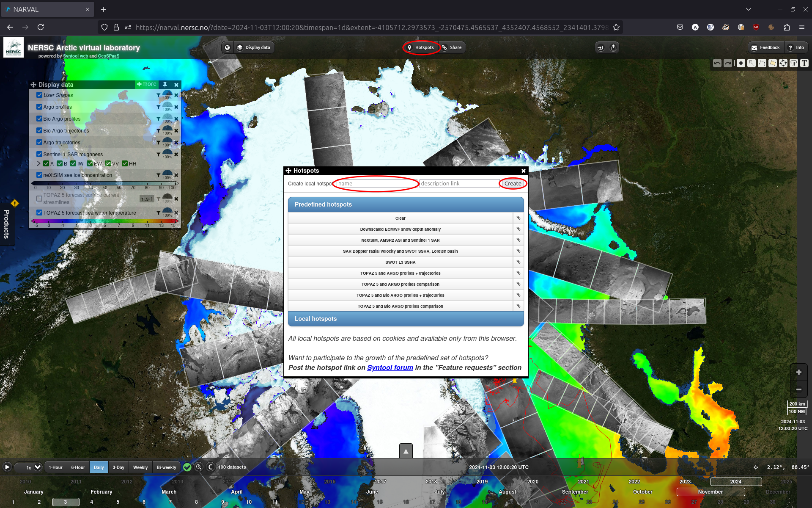Enable TOPAZ 5 surface current streamlines layer

pos(39,199)
